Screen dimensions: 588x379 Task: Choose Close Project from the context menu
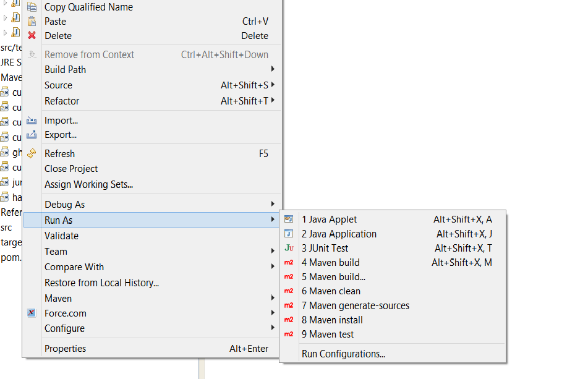[70, 168]
